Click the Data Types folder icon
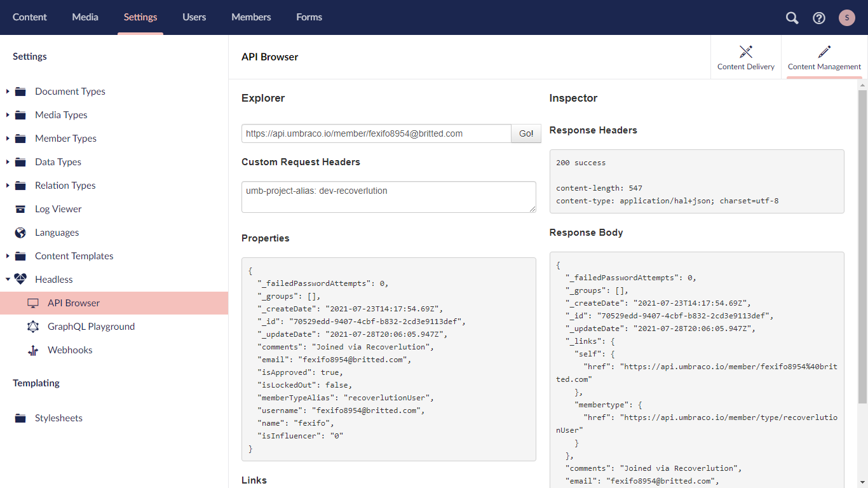This screenshot has width=868, height=488. (x=20, y=162)
